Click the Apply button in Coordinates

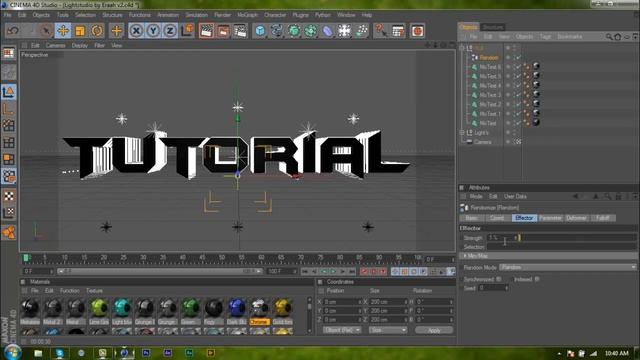pos(434,330)
